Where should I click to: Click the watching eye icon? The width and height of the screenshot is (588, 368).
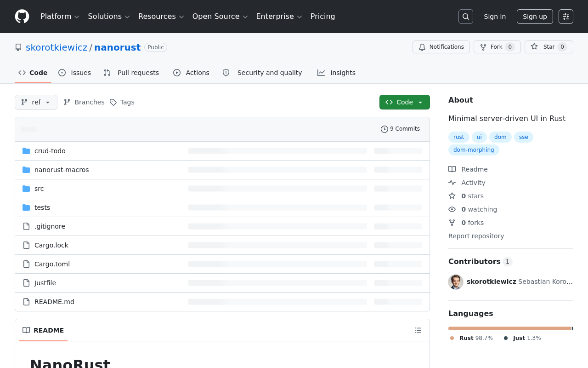(452, 209)
